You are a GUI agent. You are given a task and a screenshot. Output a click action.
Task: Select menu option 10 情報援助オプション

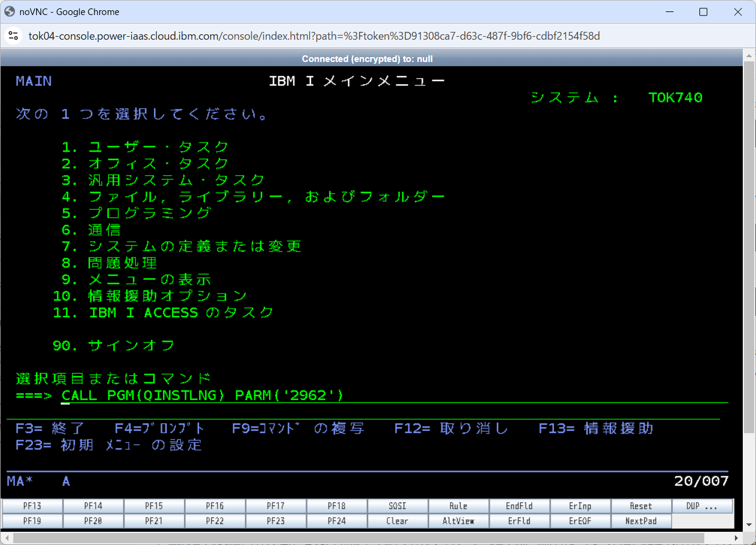click(150, 296)
